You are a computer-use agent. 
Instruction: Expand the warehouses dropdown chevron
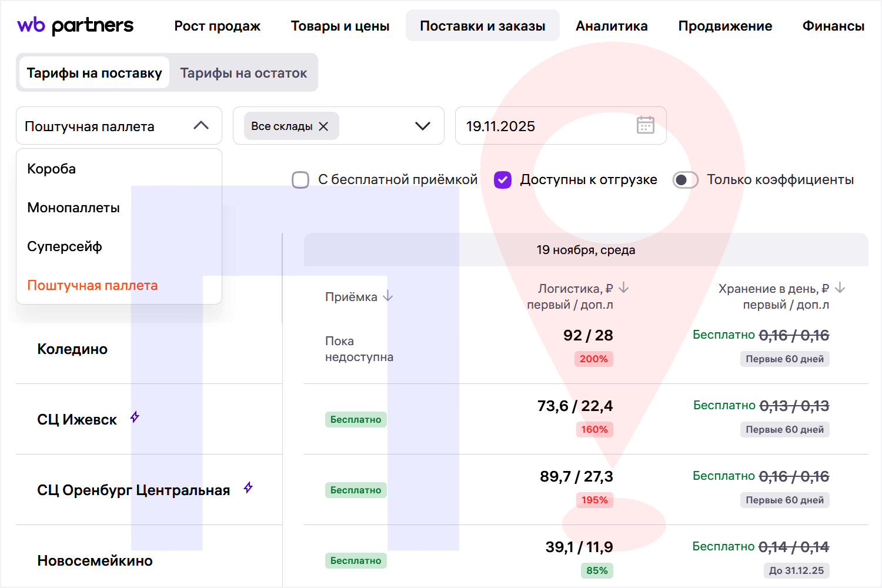tap(422, 126)
